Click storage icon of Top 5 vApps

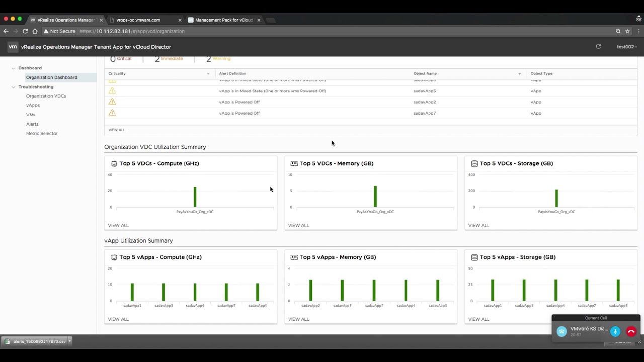[474, 257]
